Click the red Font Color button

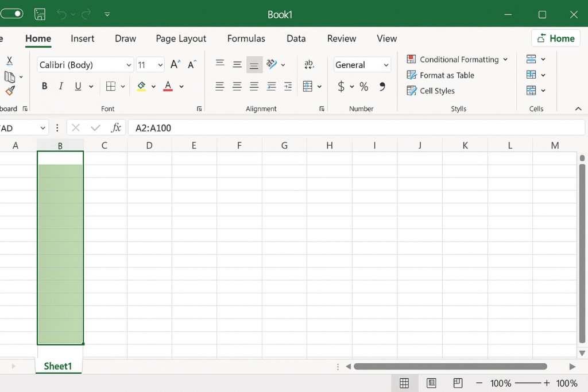pos(168,86)
